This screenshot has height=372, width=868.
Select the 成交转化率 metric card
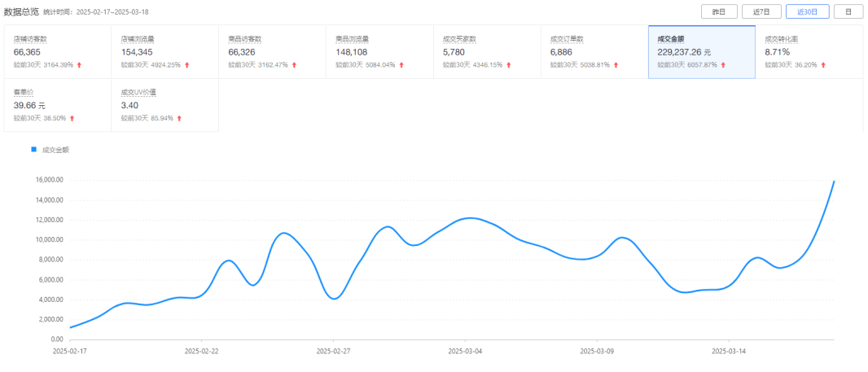[x=809, y=51]
